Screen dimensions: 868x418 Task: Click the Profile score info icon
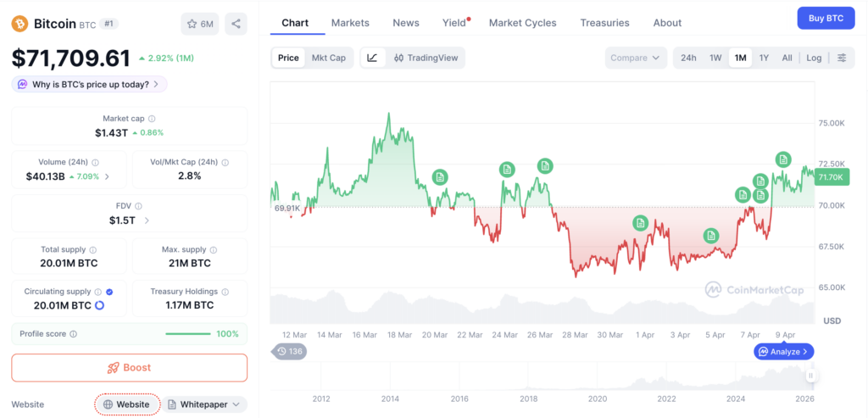click(74, 334)
